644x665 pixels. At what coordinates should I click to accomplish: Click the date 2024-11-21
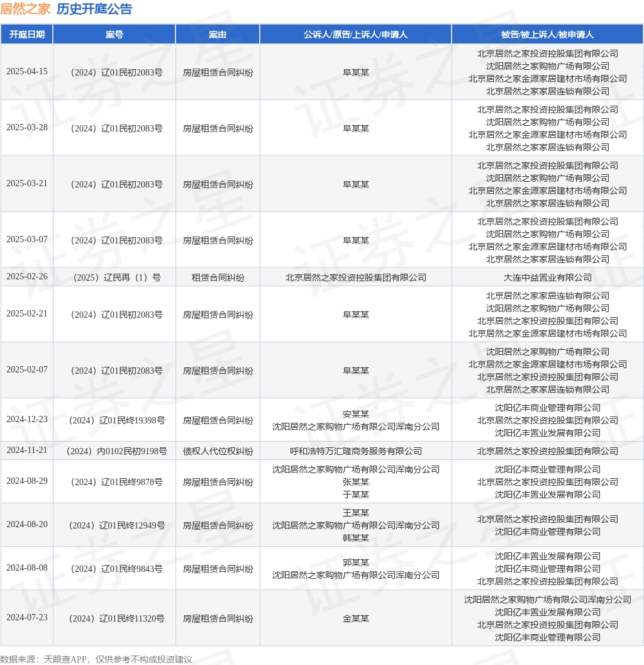(x=26, y=450)
